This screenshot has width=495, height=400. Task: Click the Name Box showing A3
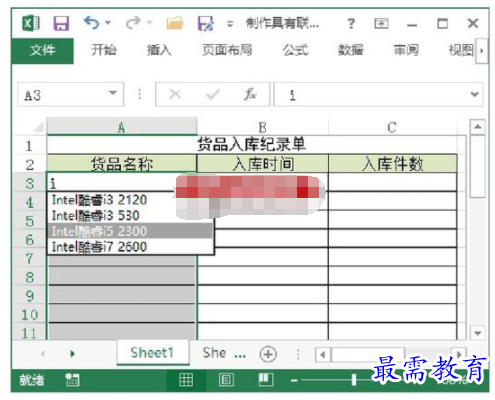(x=63, y=95)
